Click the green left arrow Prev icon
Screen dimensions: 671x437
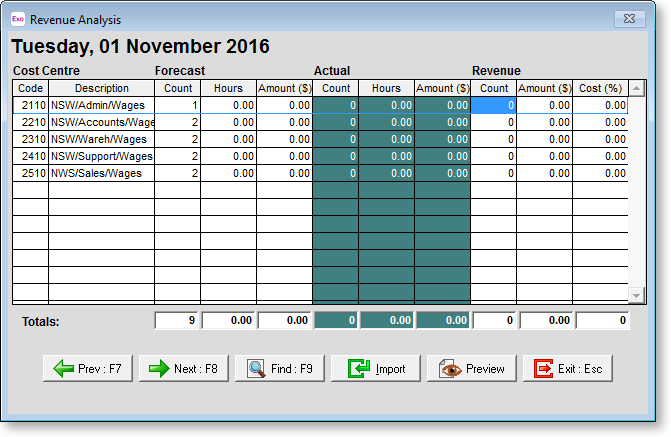64,369
